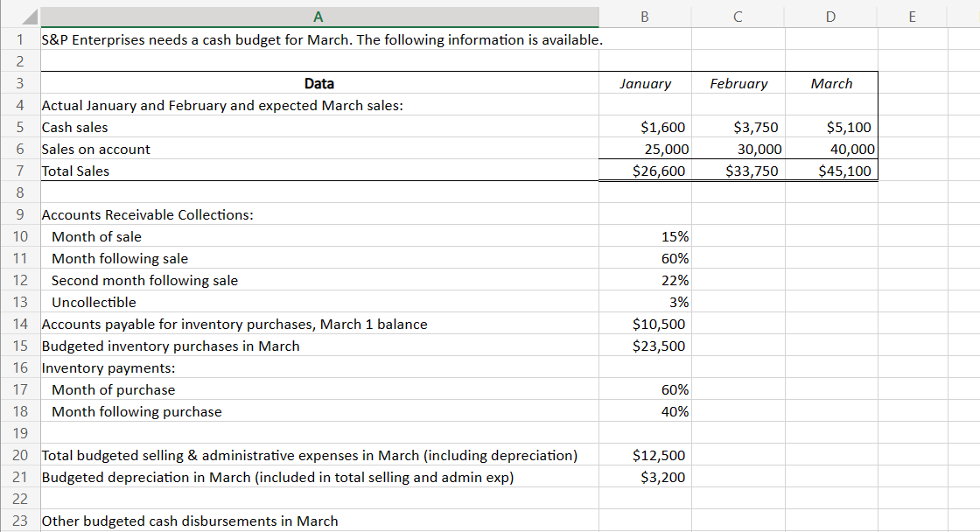Select the $12,500 selling and admin expenses value
The image size is (980, 532).
click(645, 455)
